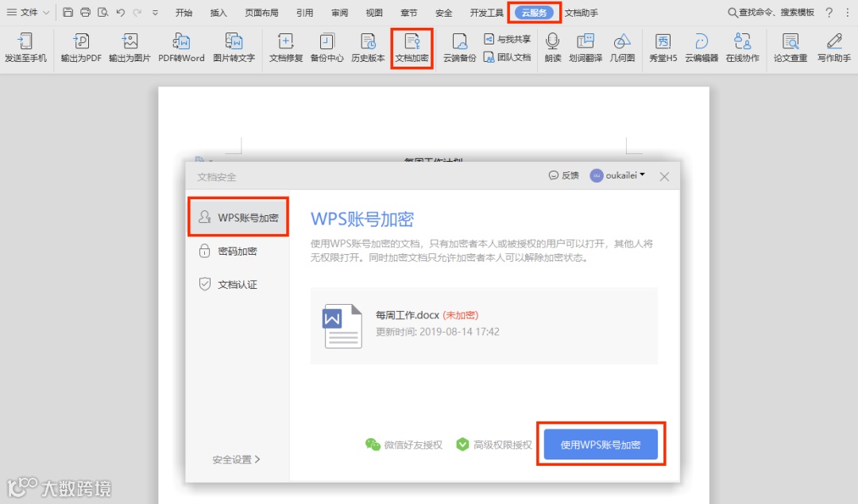
Task: Run 论文查重 plagiarism check
Action: click(x=790, y=47)
